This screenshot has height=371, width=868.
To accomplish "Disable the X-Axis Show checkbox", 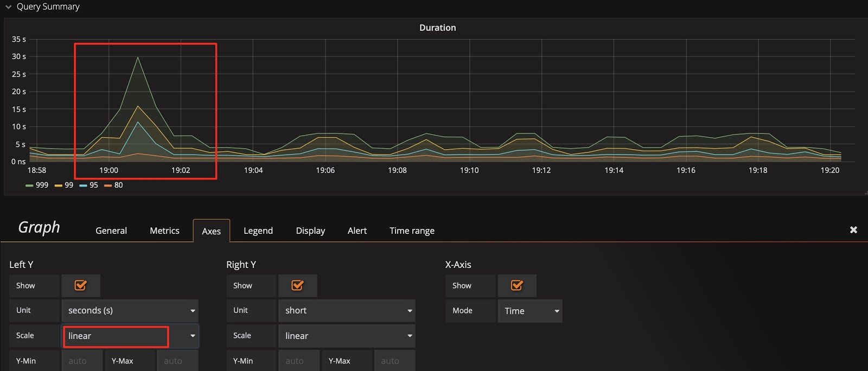I will 516,285.
